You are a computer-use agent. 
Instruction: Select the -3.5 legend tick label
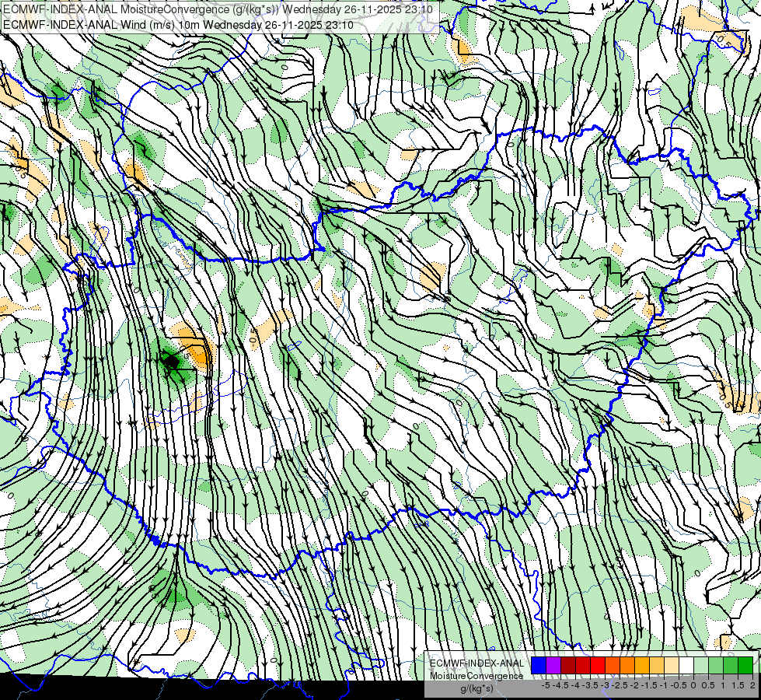click(590, 685)
